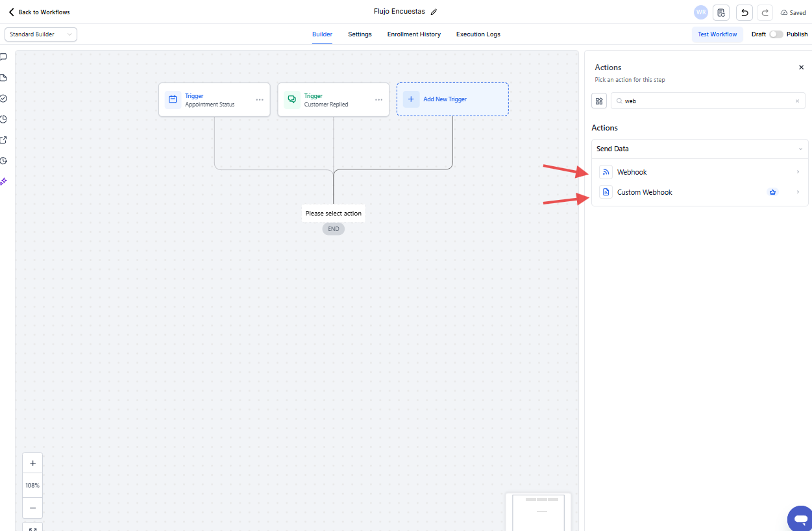Open the Standard Builder dropdown
This screenshot has height=531, width=812.
click(41, 34)
